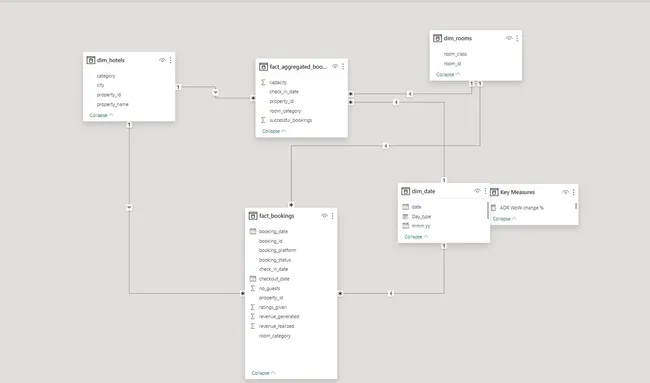This screenshot has height=383, width=650.
Task: Open more options for dim_hotels table
Action: point(170,60)
